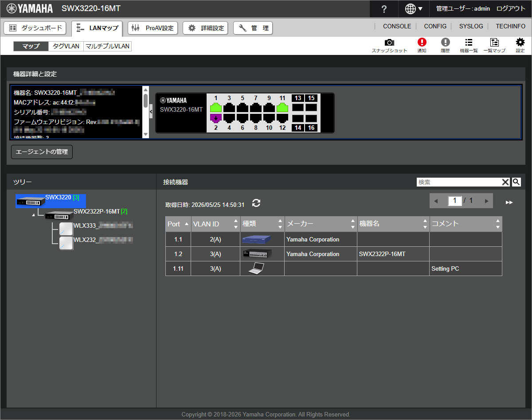Click the purple port 2 icon
Viewport: 532px width, 420px height.
(216, 118)
